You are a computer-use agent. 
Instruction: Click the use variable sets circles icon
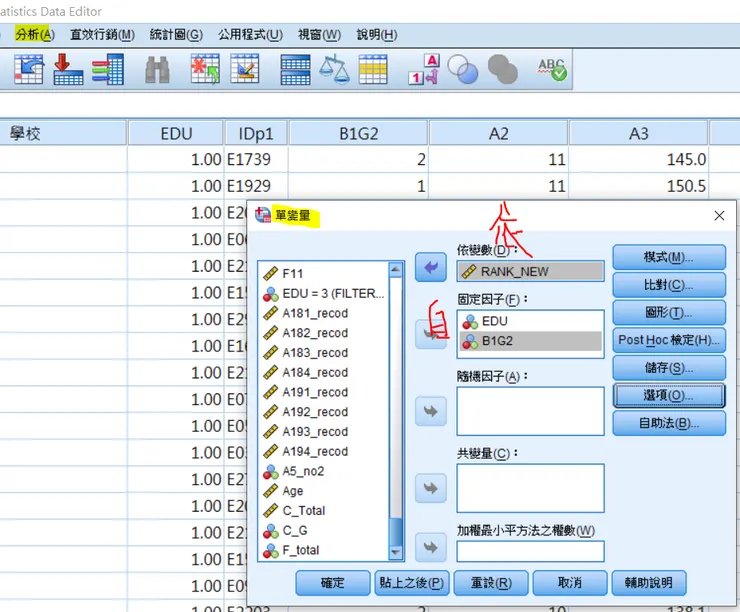[x=462, y=69]
